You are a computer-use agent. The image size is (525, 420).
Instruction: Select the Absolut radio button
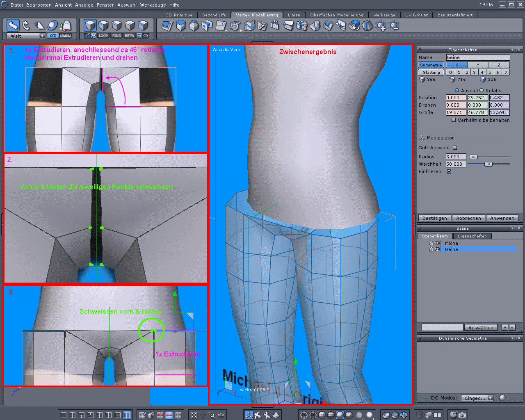457,91
